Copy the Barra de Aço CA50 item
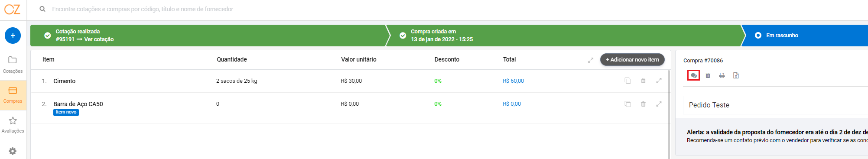 [x=627, y=104]
